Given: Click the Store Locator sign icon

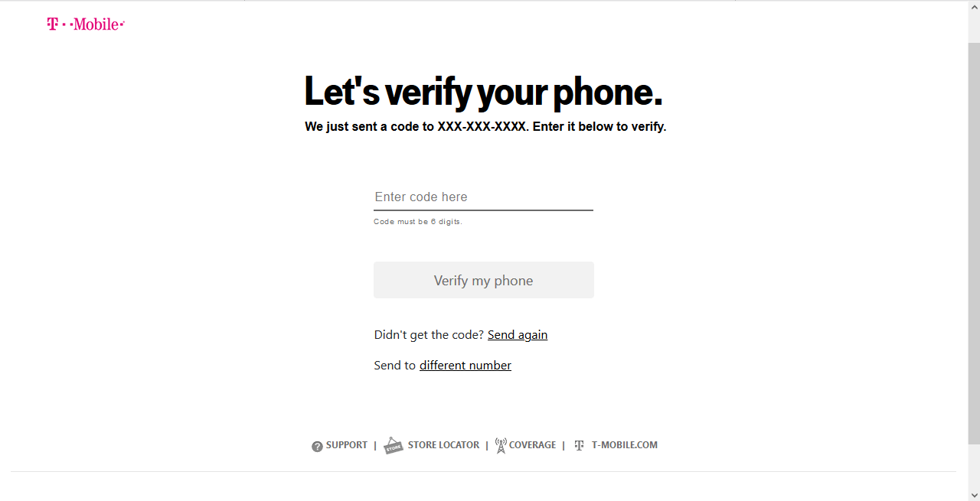Looking at the screenshot, I should (394, 445).
